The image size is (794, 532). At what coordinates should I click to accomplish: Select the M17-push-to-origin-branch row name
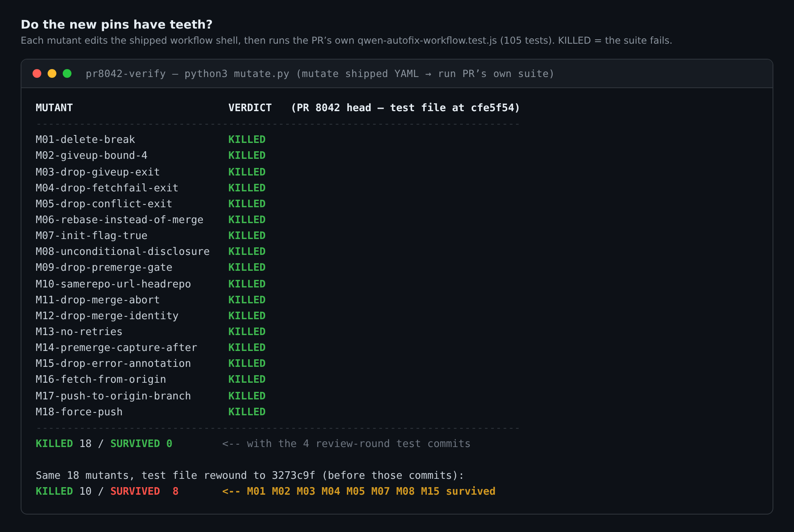[114, 396]
